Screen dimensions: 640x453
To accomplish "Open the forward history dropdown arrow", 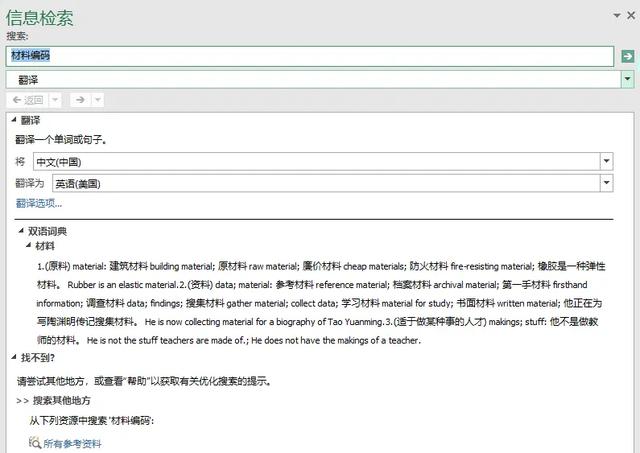I will pyautogui.click(x=98, y=100).
